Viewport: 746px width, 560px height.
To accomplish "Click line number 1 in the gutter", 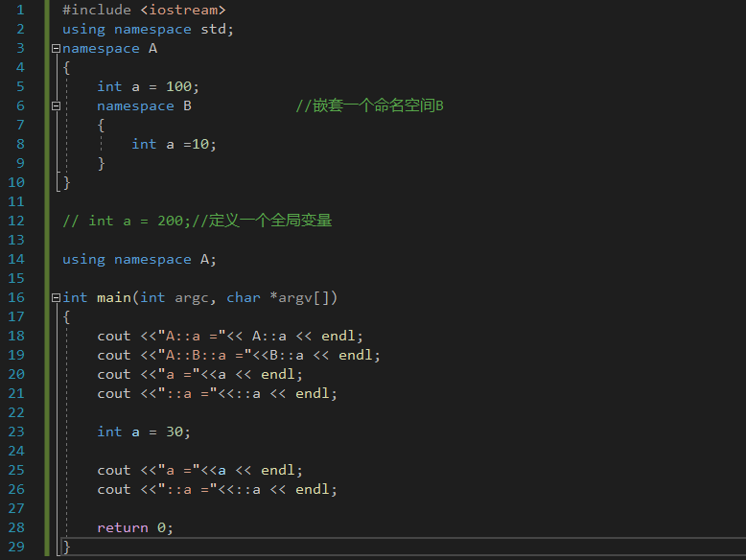I will pos(20,10).
